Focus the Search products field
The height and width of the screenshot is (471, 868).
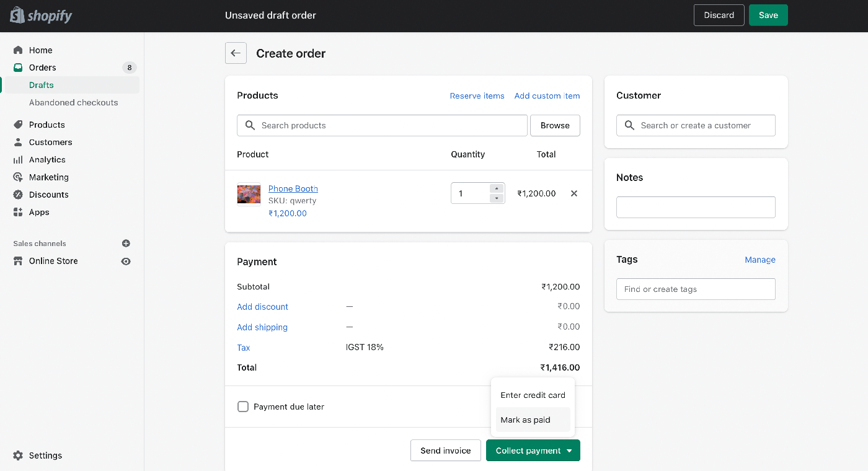click(383, 125)
